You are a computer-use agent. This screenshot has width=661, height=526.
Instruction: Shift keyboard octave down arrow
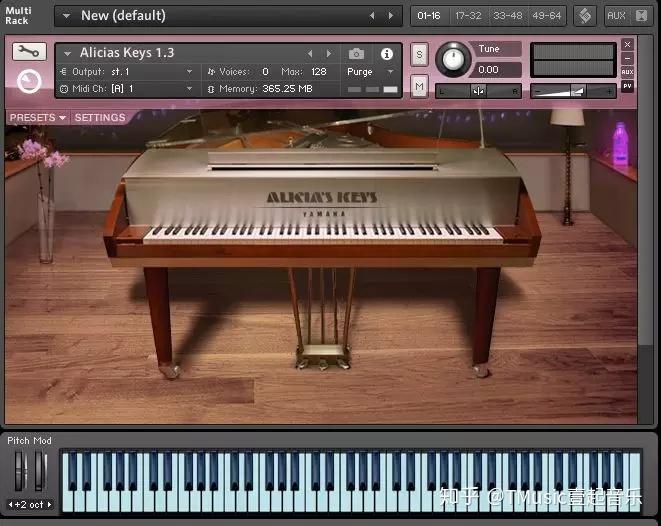coord(11,504)
